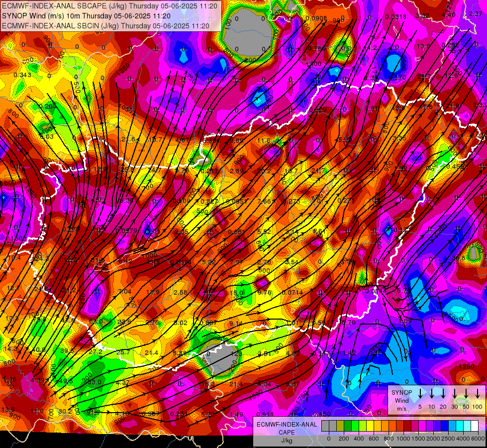487x448 pixels.
Task: Click the J/kg unit label in legend
Action: pyautogui.click(x=287, y=441)
